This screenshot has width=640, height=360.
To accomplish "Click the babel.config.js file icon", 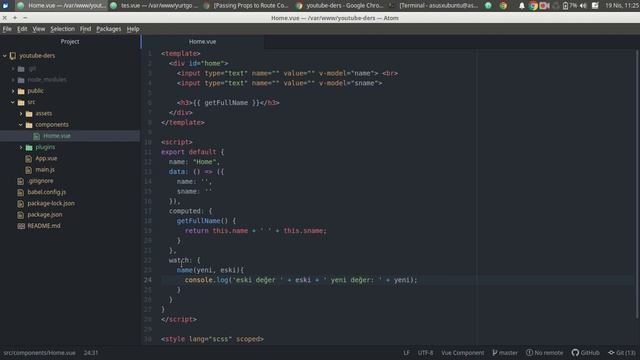I will coord(21,192).
